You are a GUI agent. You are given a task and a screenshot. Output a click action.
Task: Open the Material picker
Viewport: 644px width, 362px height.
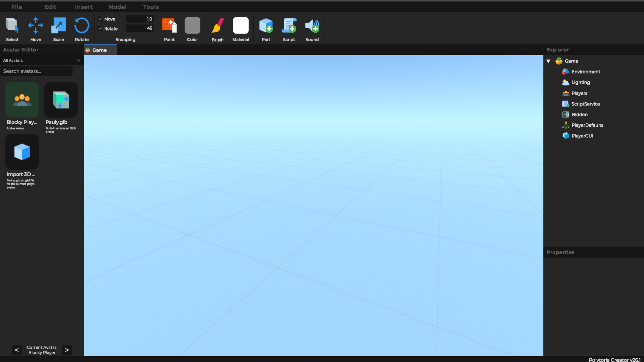(x=240, y=26)
